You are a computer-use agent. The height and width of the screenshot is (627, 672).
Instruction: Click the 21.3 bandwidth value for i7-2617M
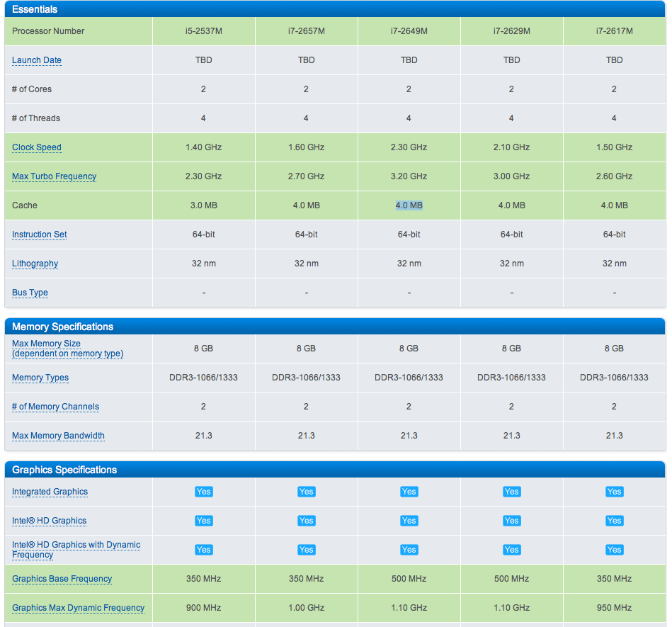tap(614, 436)
